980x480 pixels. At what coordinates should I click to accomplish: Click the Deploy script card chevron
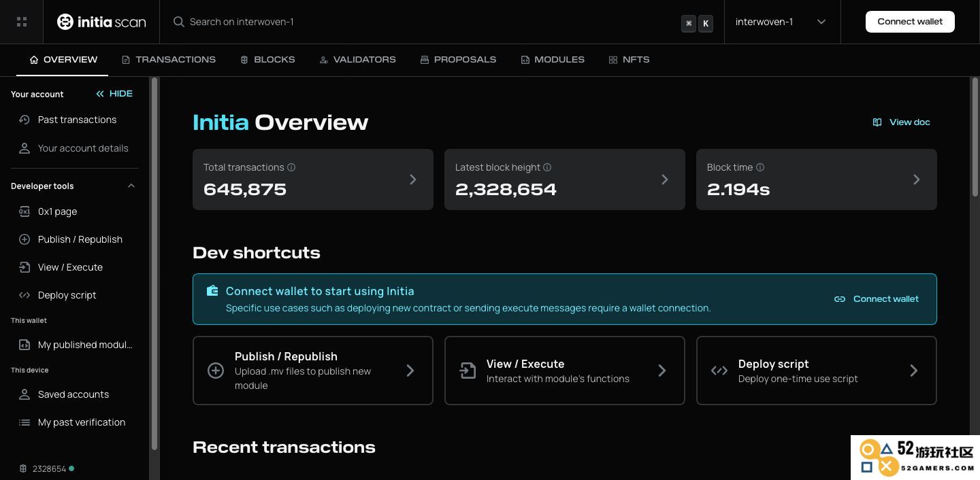[x=914, y=371]
